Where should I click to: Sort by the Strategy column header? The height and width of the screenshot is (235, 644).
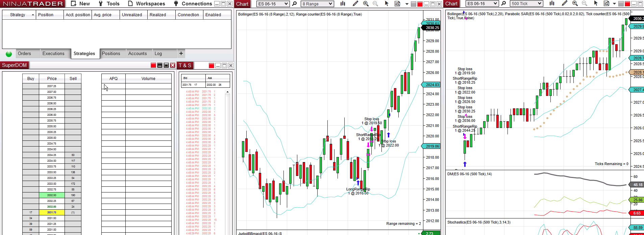coord(19,15)
